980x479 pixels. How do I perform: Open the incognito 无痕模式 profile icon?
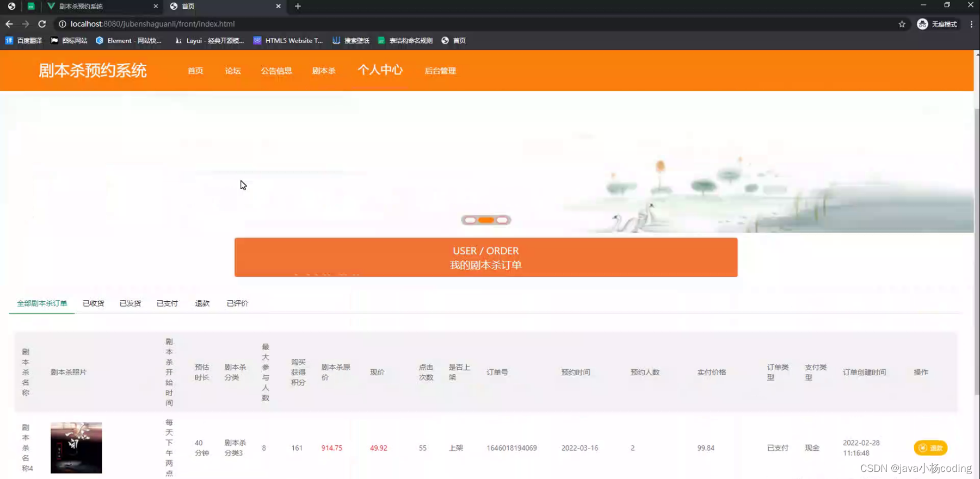(936, 24)
